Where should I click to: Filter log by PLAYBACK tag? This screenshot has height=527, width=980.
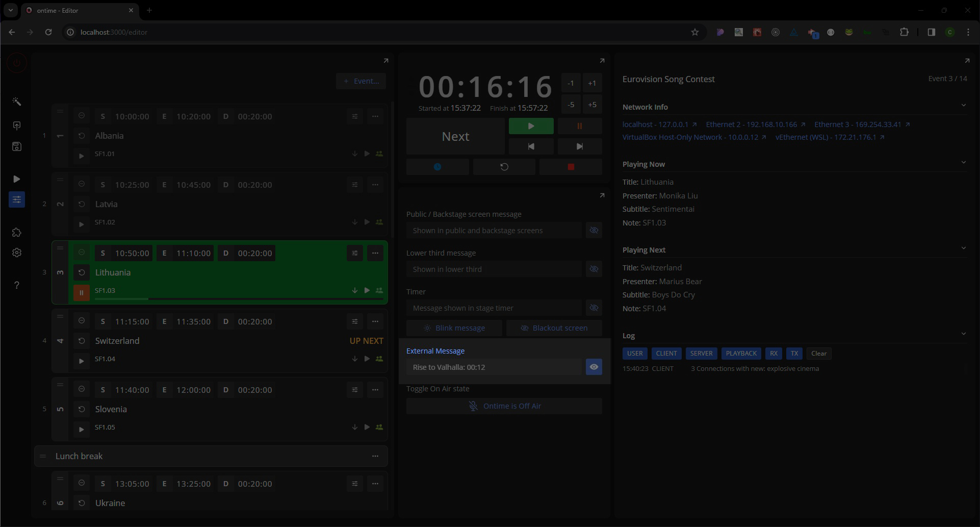coord(741,354)
